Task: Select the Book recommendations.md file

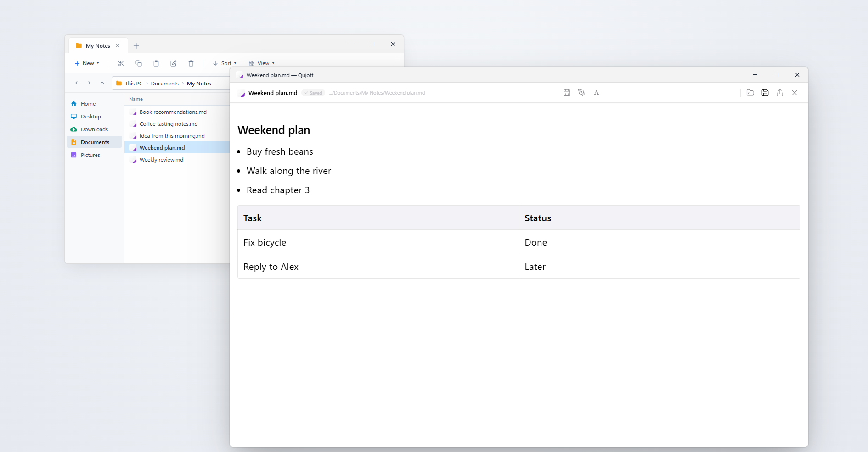Action: (177, 112)
